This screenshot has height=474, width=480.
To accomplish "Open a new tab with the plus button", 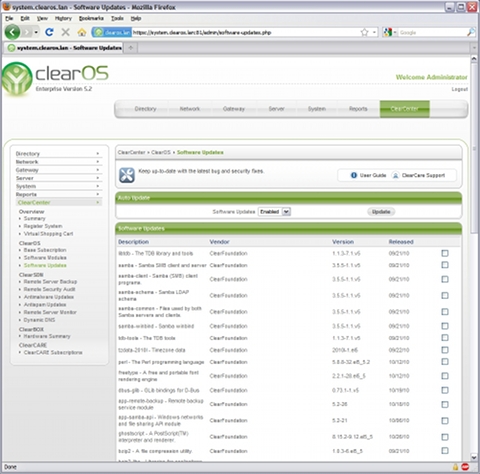I will (x=131, y=48).
